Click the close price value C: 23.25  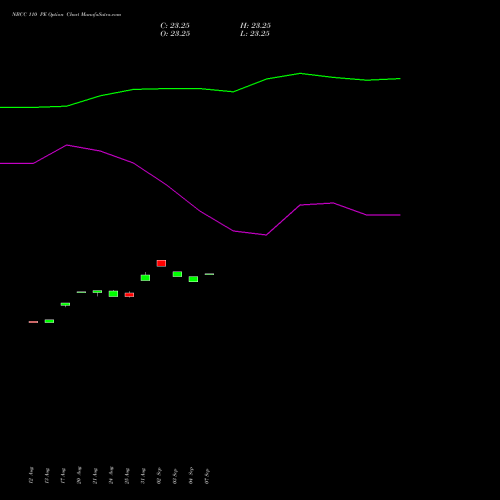(175, 26)
